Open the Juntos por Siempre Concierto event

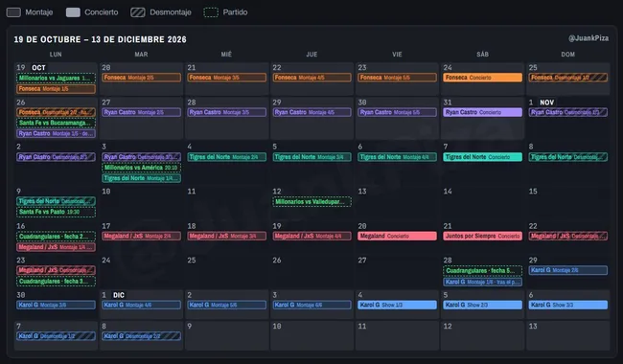click(483, 237)
